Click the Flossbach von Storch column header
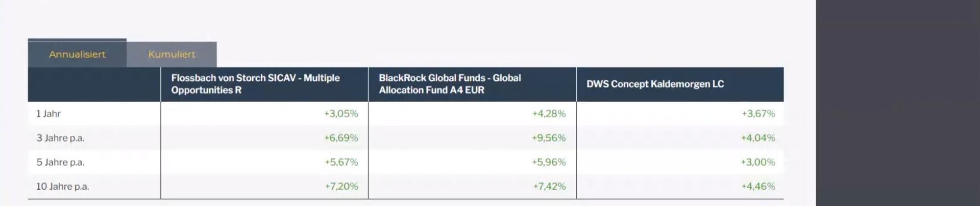 click(x=255, y=84)
